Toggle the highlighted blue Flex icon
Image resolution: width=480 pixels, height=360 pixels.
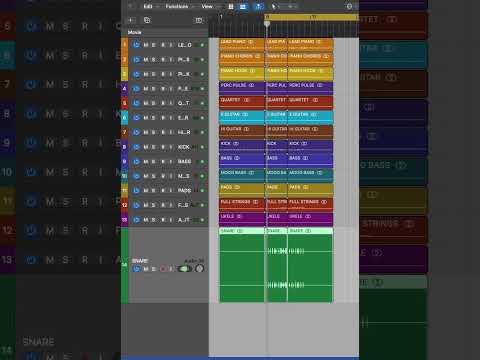(259, 6)
